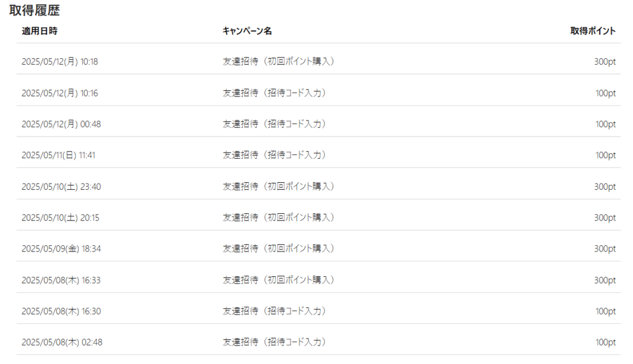Click the 2025/05/08(木) 16:33 date entry
Image resolution: width=633 pixels, height=364 pixels.
[61, 280]
